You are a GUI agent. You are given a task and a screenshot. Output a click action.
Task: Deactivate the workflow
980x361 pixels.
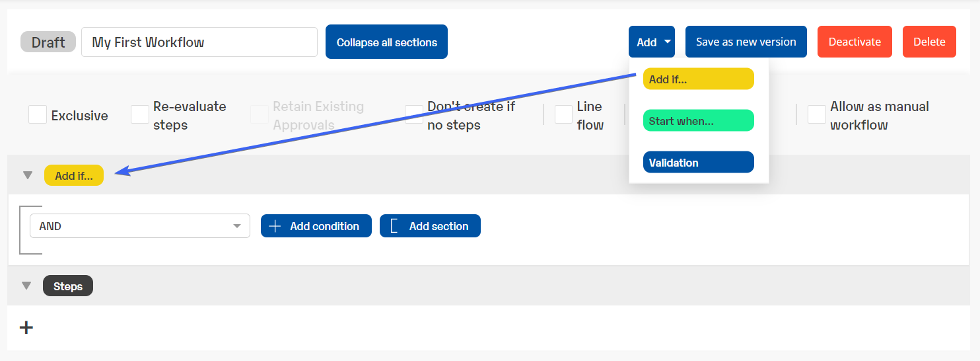[855, 42]
